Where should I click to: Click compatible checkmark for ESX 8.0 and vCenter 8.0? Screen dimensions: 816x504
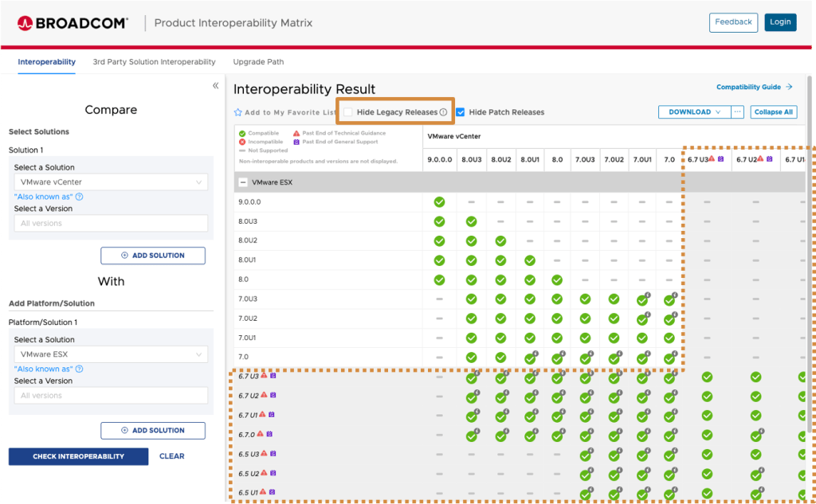click(x=557, y=279)
